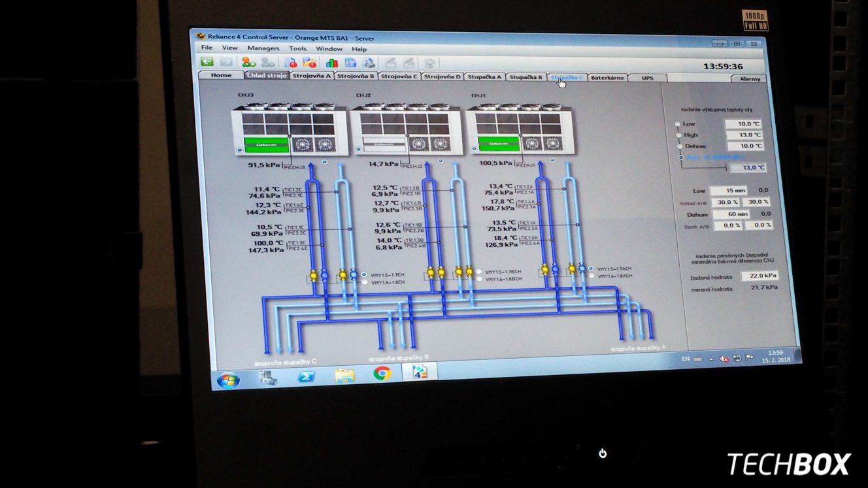
Task: Click the žiadaná hodnota 22,0 kPa field
Action: pyautogui.click(x=760, y=275)
